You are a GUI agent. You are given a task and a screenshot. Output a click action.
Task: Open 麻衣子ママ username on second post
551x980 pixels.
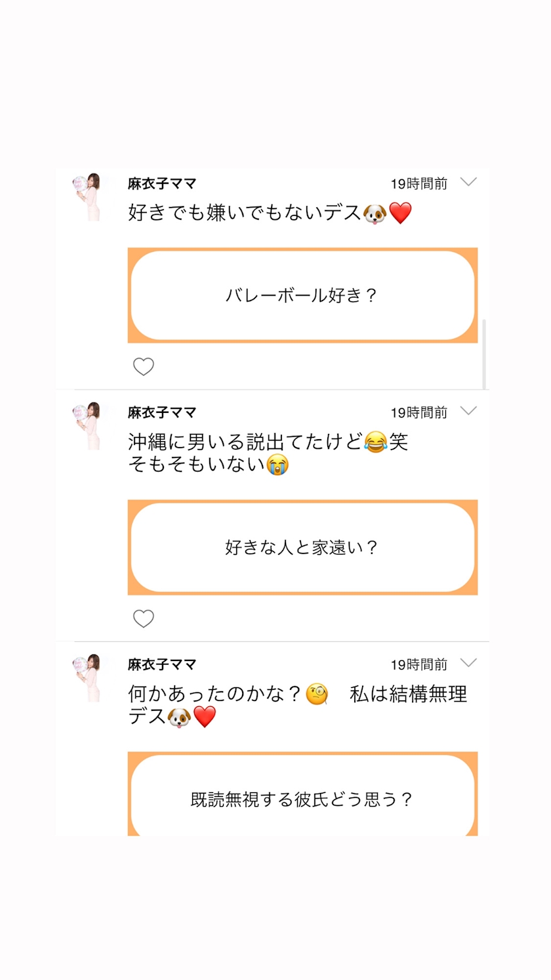tap(162, 412)
